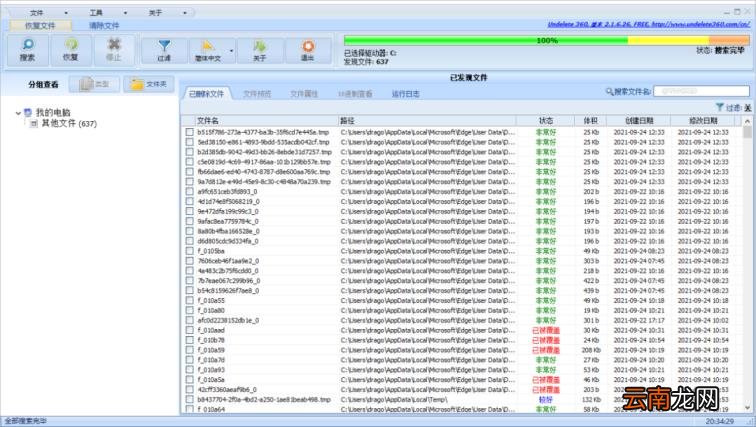Tick checkbox for a9fc651ceb3fd893_0 file
Image resolution: width=756 pixels, height=427 pixels.
pos(189,192)
